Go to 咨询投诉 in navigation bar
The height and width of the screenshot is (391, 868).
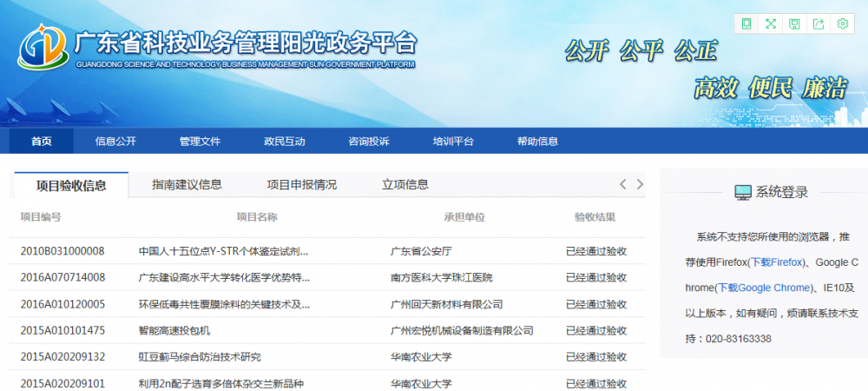coord(368,142)
